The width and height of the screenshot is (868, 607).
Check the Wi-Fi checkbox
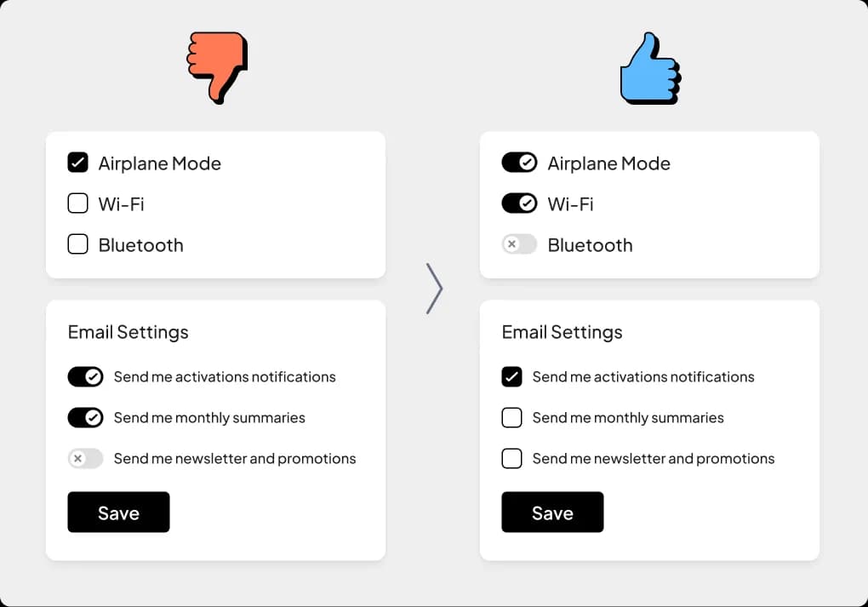77,203
